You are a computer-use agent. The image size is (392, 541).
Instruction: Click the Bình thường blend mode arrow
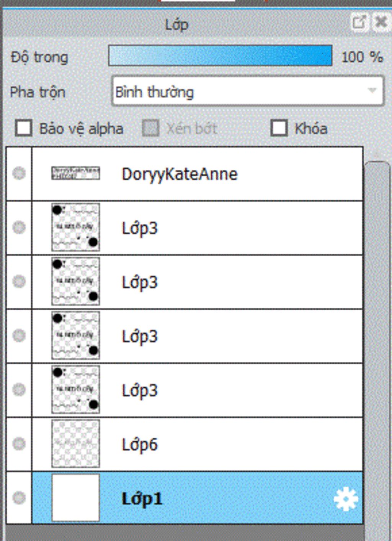(372, 91)
